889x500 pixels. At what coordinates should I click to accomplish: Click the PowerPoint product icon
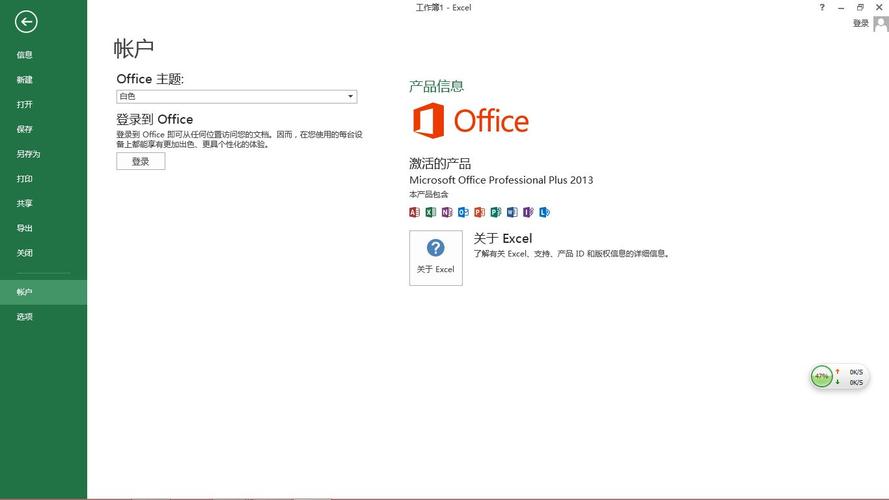pyautogui.click(x=480, y=212)
